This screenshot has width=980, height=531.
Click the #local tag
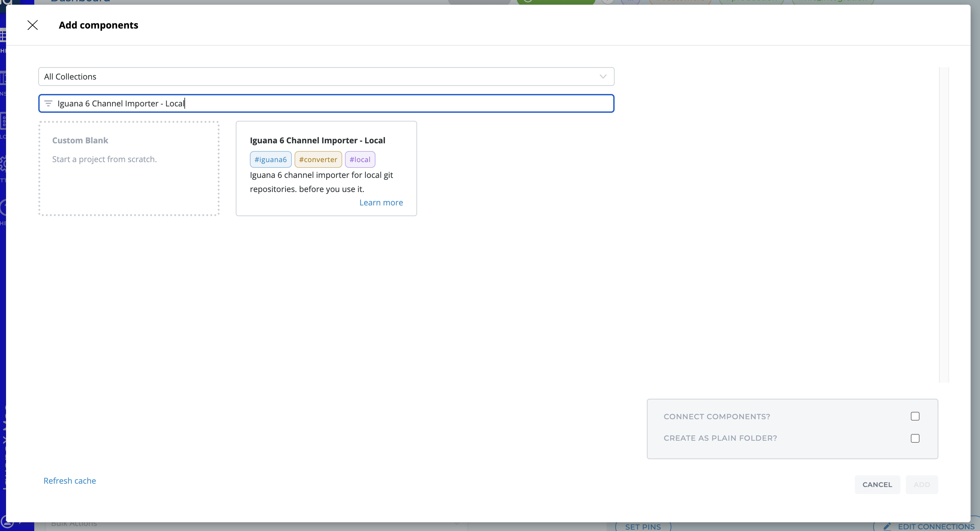pyautogui.click(x=359, y=160)
